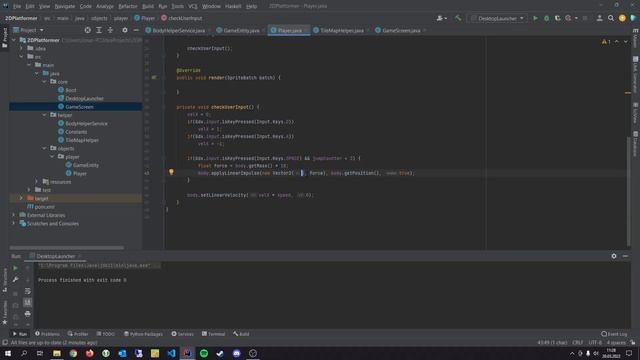Screen dimensions: 640x360
Task: Click the CRLF line separator in status bar
Action: (578, 342)
